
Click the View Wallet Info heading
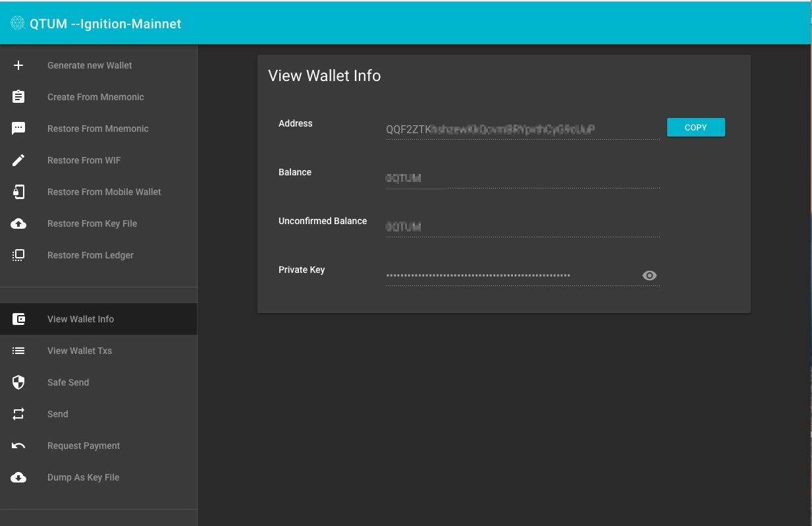pos(325,76)
